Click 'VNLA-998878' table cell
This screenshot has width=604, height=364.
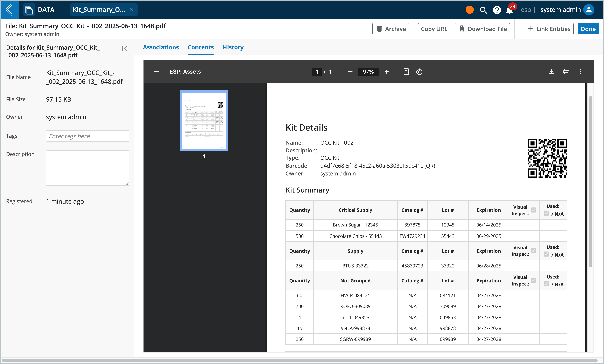point(355,328)
